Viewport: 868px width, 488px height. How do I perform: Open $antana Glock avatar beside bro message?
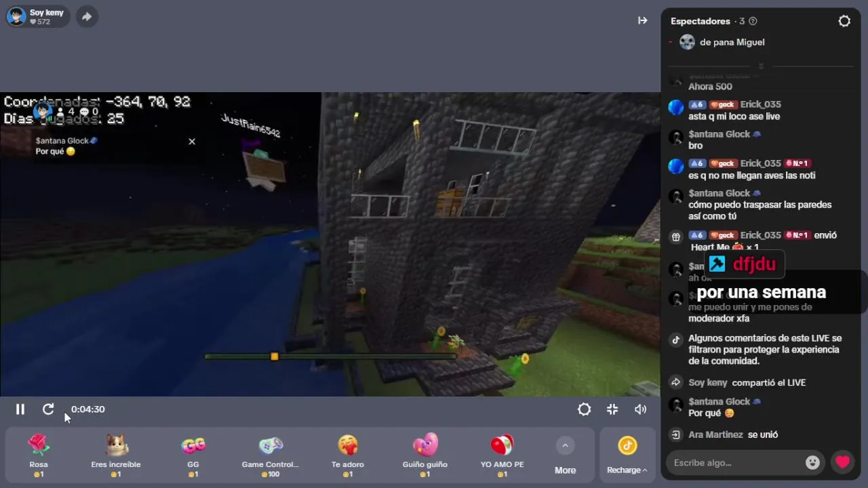pyautogui.click(x=676, y=138)
